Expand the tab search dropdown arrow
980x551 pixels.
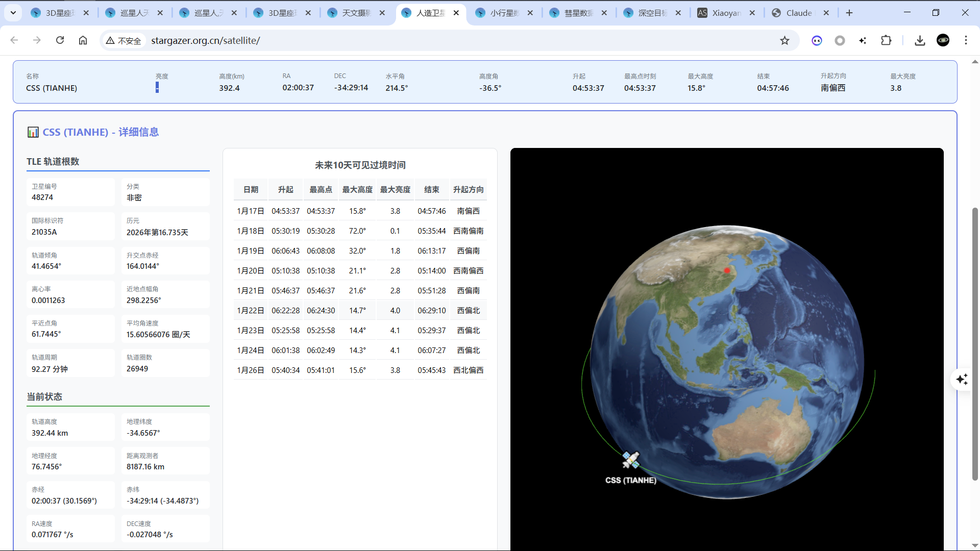(13, 13)
